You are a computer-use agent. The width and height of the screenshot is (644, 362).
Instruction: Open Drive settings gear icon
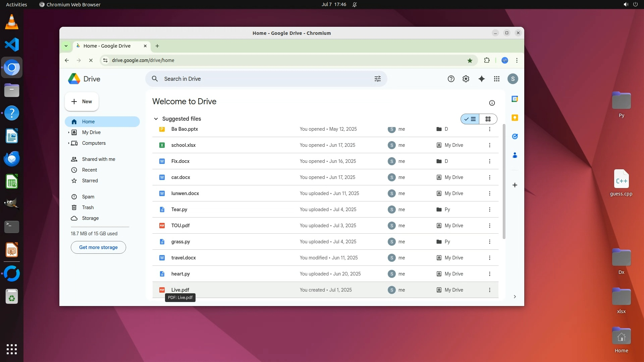[x=466, y=79]
